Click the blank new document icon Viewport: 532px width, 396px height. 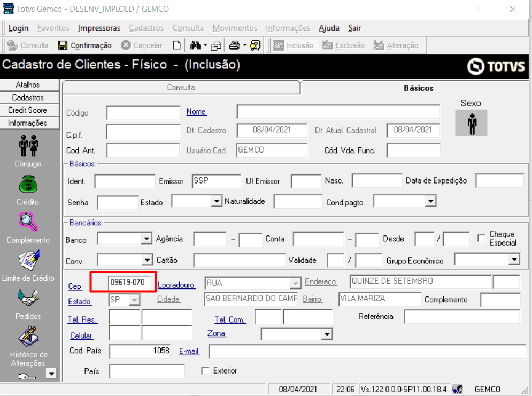pos(176,45)
